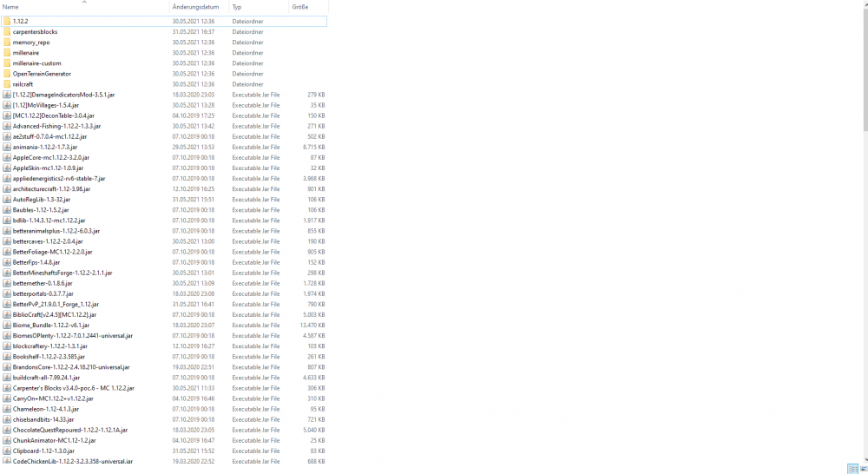Click the AutoRegLib jar file icon
Viewport: 868px width, 474px height.
pos(7,200)
